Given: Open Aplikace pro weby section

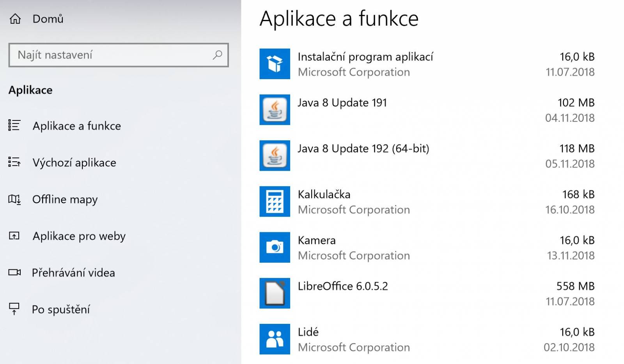Looking at the screenshot, I should pos(79,236).
